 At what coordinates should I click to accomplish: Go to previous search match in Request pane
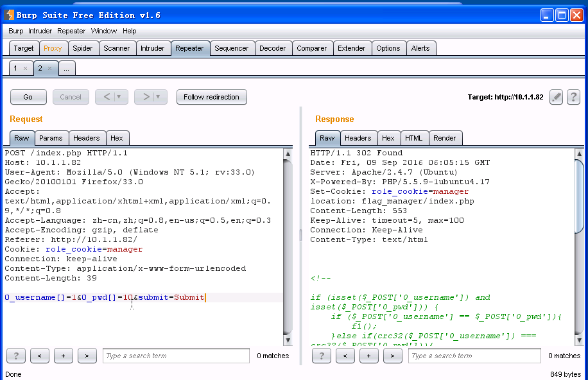pos(39,356)
